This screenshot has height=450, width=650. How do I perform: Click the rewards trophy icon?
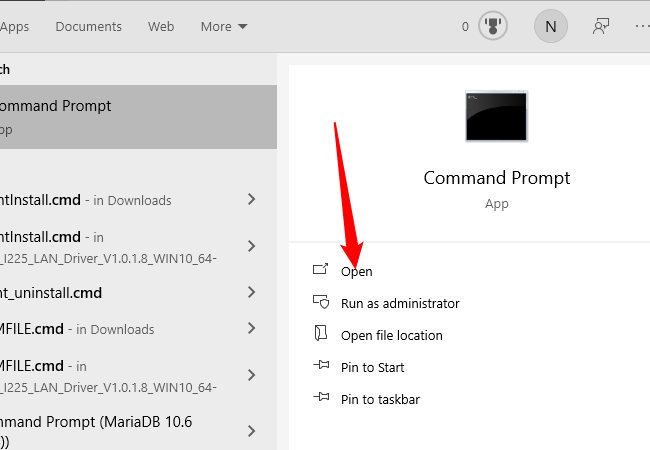click(493, 27)
